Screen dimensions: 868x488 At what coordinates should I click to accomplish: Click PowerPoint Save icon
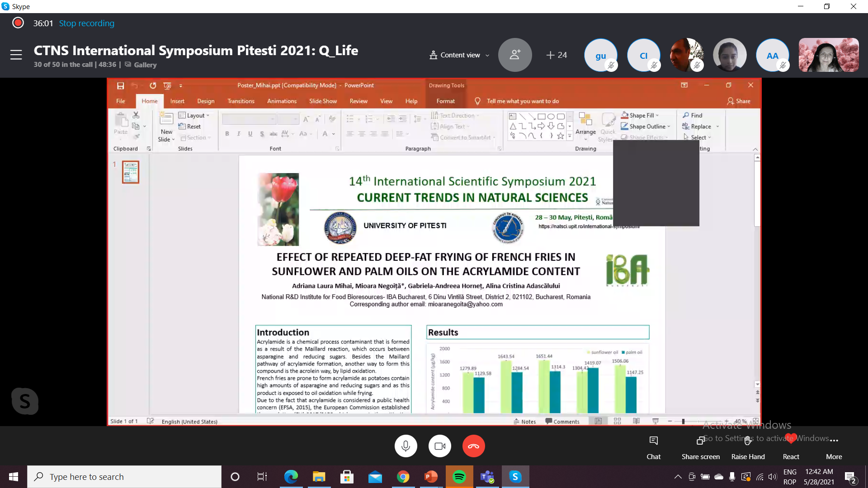pos(120,85)
